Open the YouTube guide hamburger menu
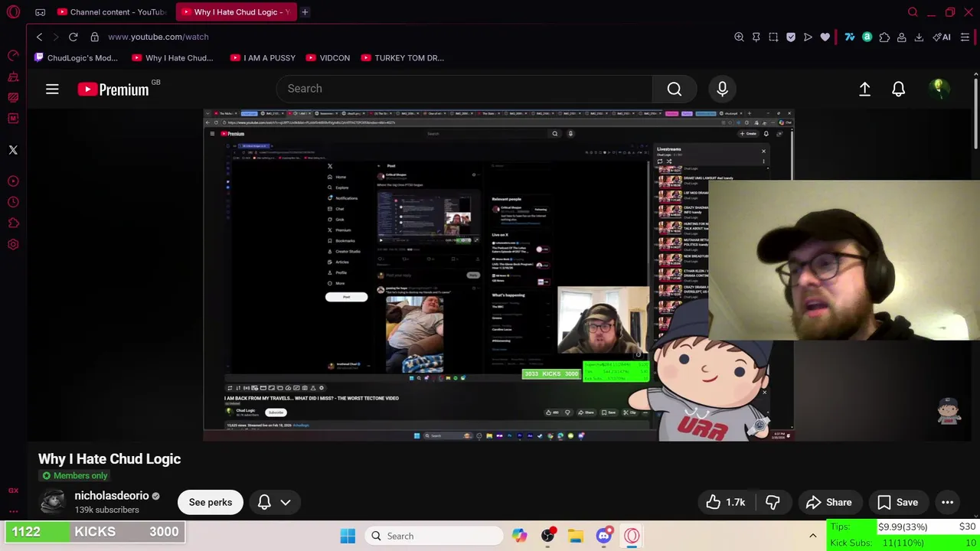 click(x=52, y=90)
